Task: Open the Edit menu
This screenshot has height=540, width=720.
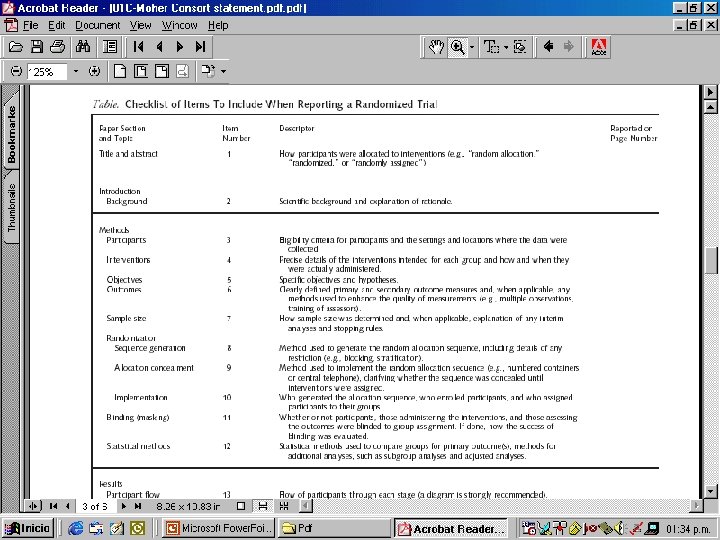Action: (x=57, y=25)
